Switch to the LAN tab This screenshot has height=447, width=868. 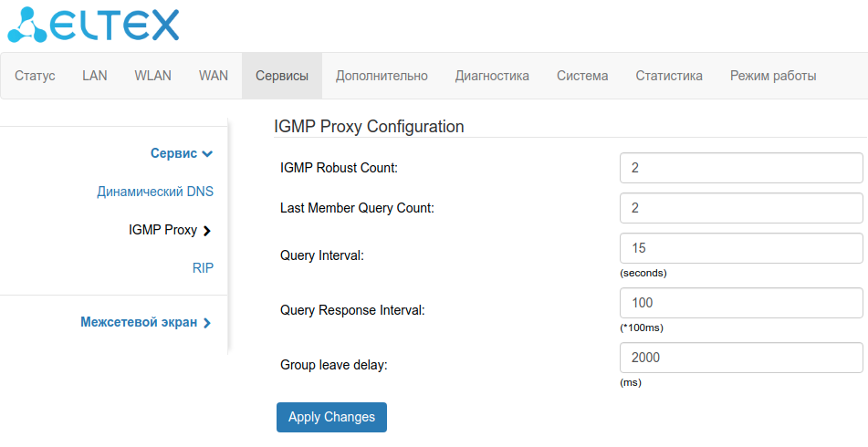(x=95, y=76)
